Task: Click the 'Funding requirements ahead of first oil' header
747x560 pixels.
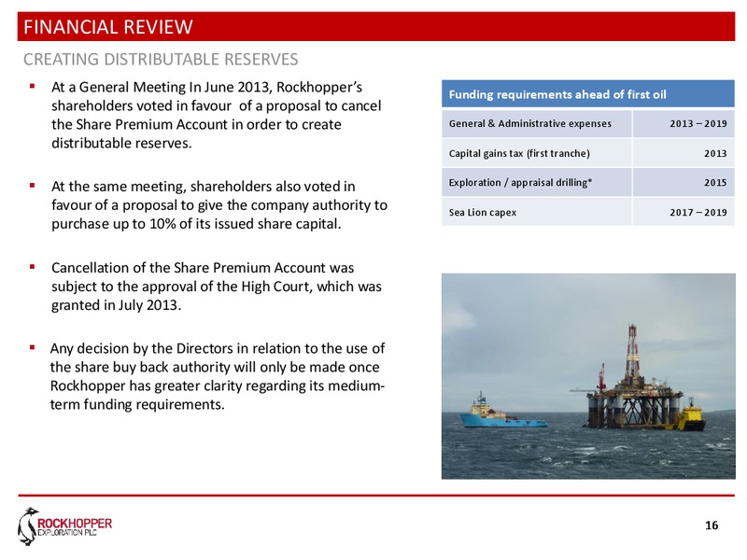Action: point(588,94)
